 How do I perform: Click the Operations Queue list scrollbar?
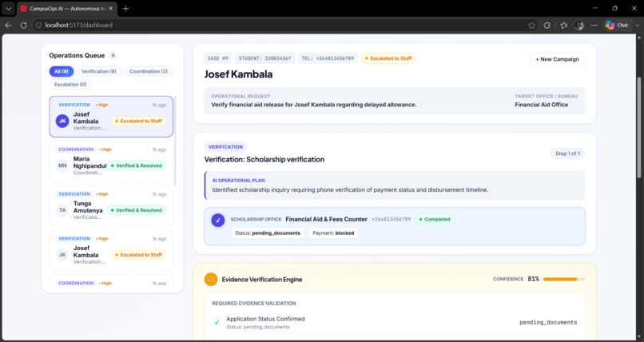(175, 141)
